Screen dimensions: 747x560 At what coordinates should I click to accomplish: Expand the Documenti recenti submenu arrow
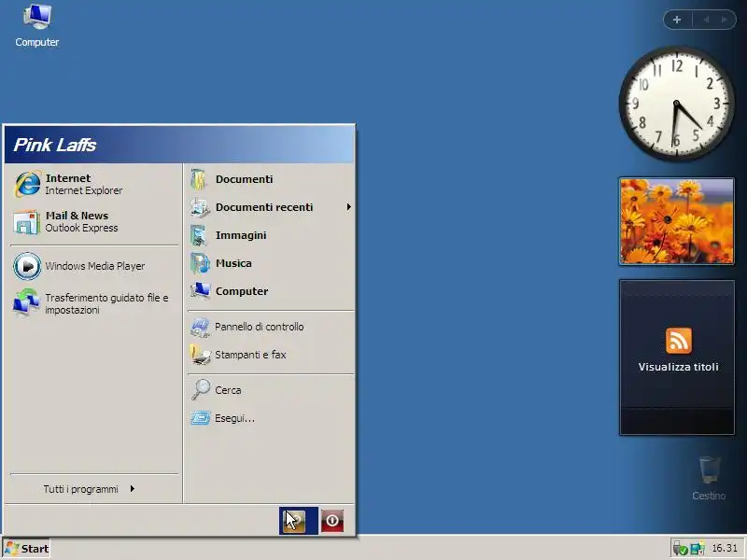[x=348, y=207]
